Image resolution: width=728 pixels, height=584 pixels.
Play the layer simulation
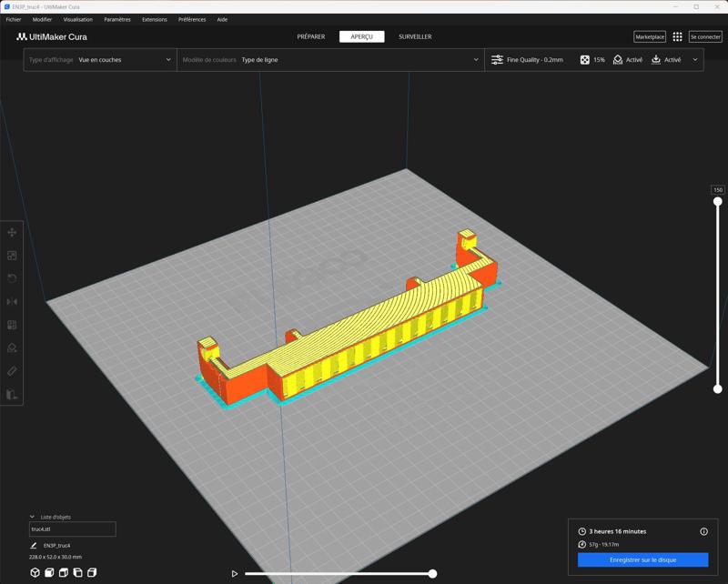235,574
